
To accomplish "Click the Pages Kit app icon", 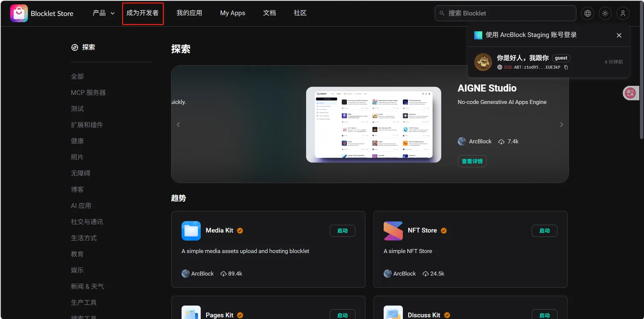I will tap(191, 313).
